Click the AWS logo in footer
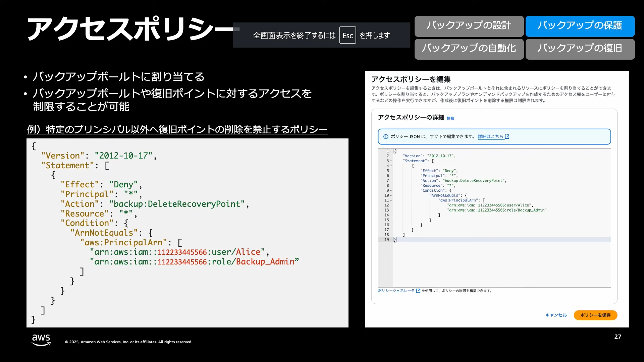 [41, 340]
